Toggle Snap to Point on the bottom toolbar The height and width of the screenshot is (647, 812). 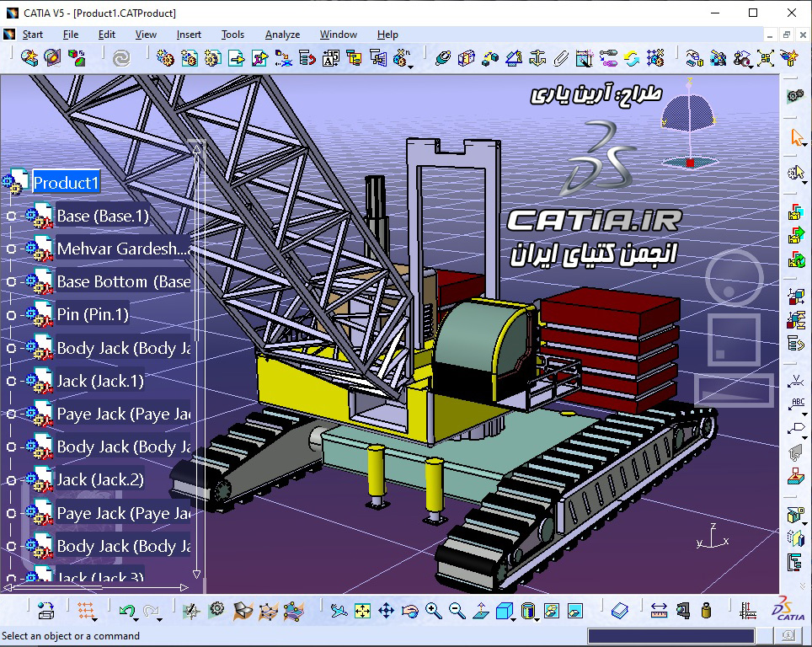pyautogui.click(x=86, y=611)
